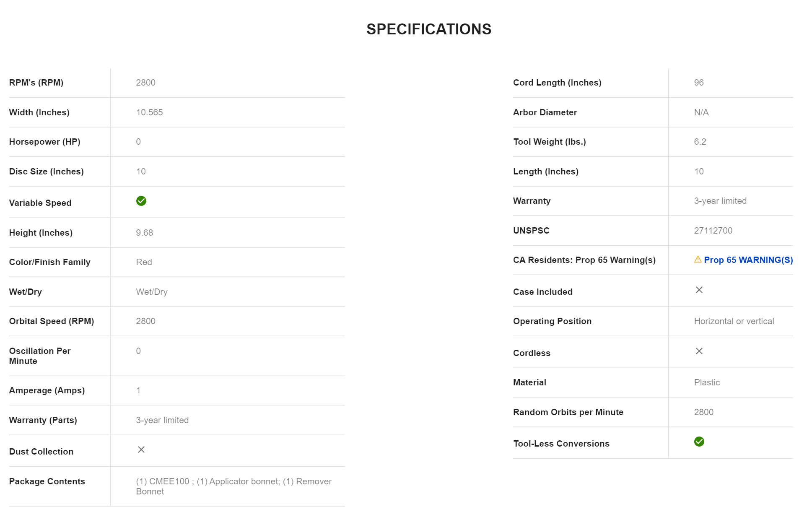
Task: Click the Height value 9.68
Action: pyautogui.click(x=144, y=233)
